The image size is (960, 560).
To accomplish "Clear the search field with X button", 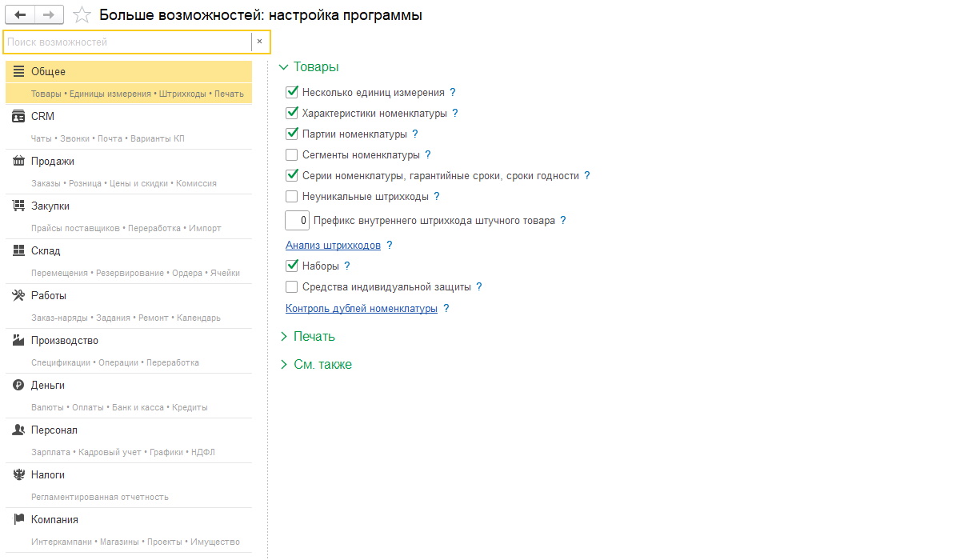I will (259, 42).
